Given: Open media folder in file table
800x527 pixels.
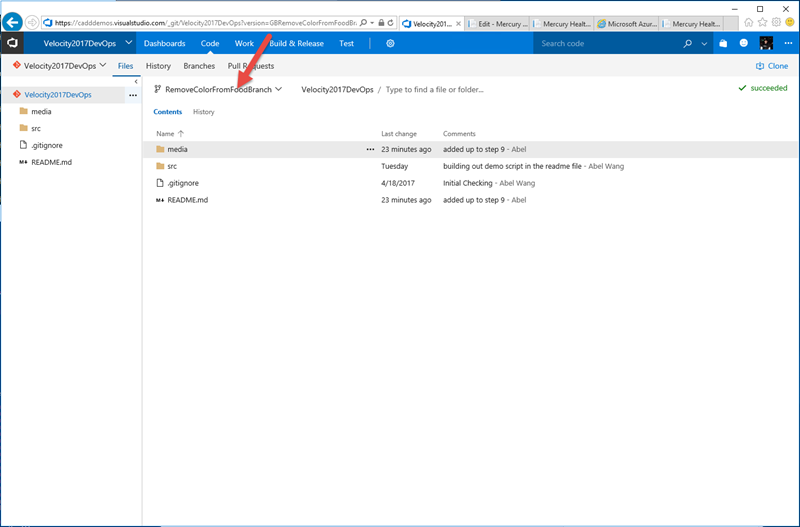Looking at the screenshot, I should click(177, 149).
